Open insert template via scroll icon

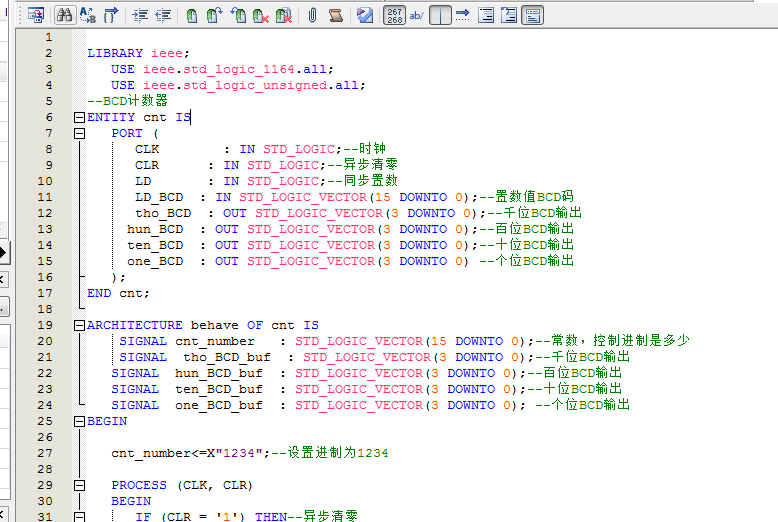335,15
